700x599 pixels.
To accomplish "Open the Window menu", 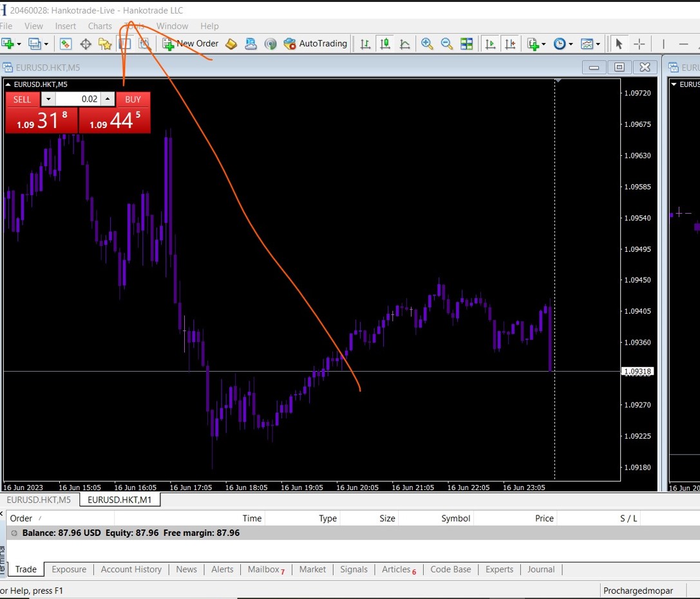I will point(173,26).
